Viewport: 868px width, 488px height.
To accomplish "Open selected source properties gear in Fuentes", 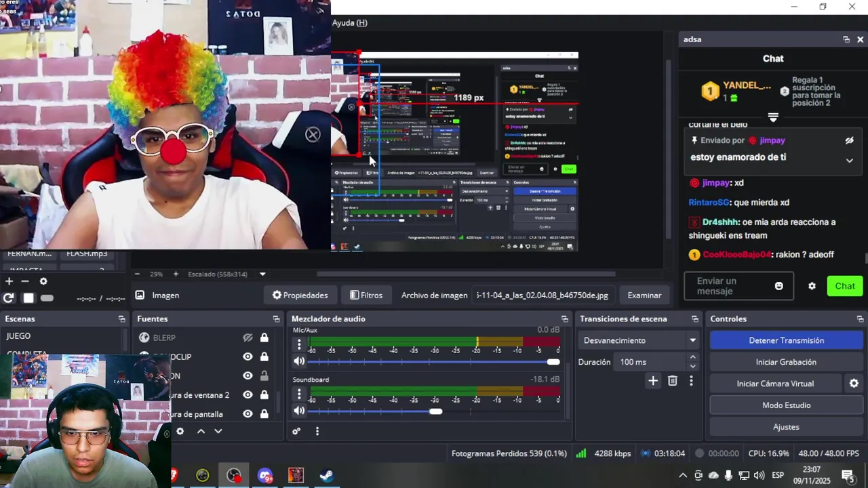I will click(x=180, y=431).
